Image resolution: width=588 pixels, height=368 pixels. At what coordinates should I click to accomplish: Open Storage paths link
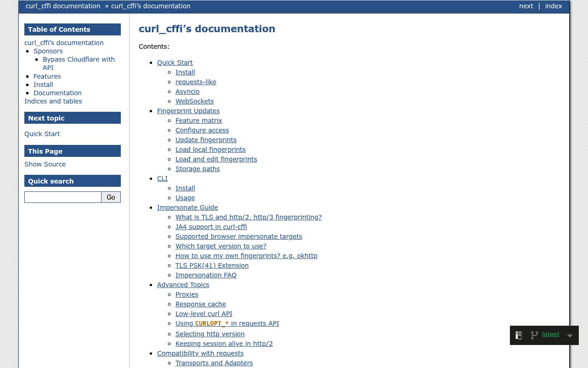point(198,169)
